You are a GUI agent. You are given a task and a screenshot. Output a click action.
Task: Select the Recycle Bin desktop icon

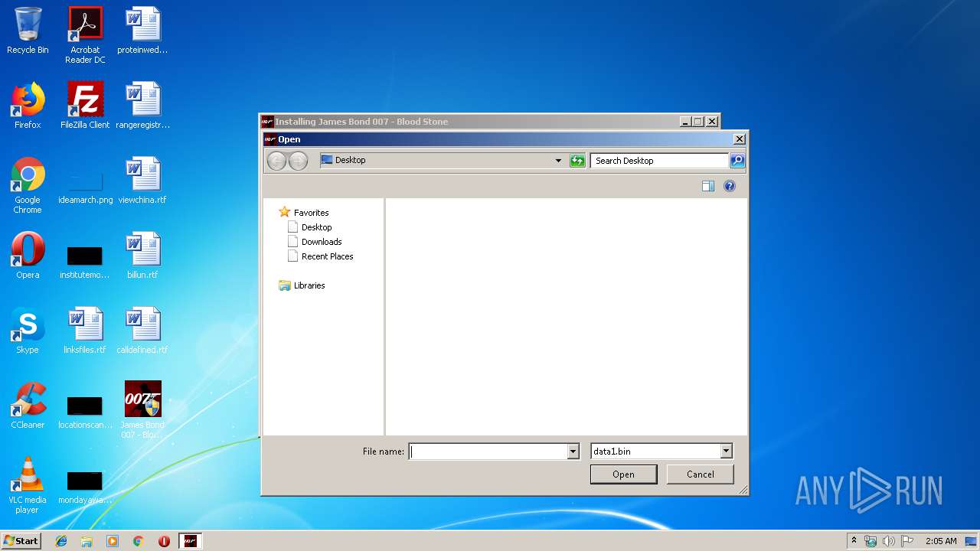point(28,31)
